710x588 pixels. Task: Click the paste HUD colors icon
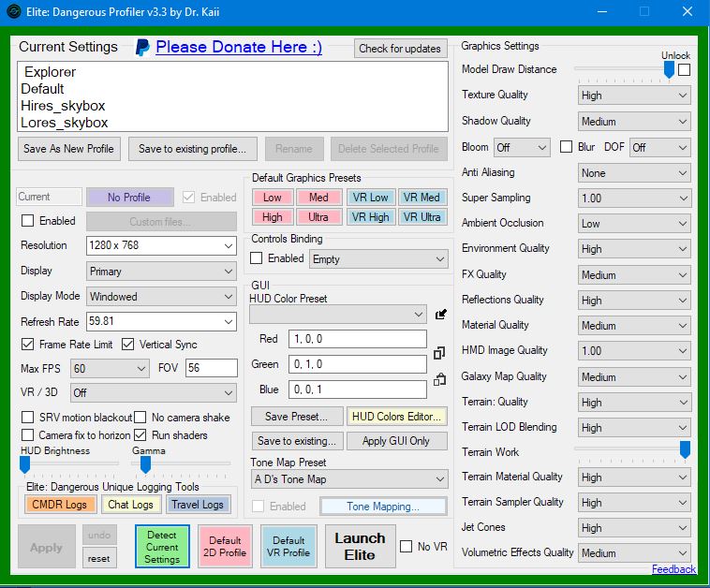[x=439, y=379]
